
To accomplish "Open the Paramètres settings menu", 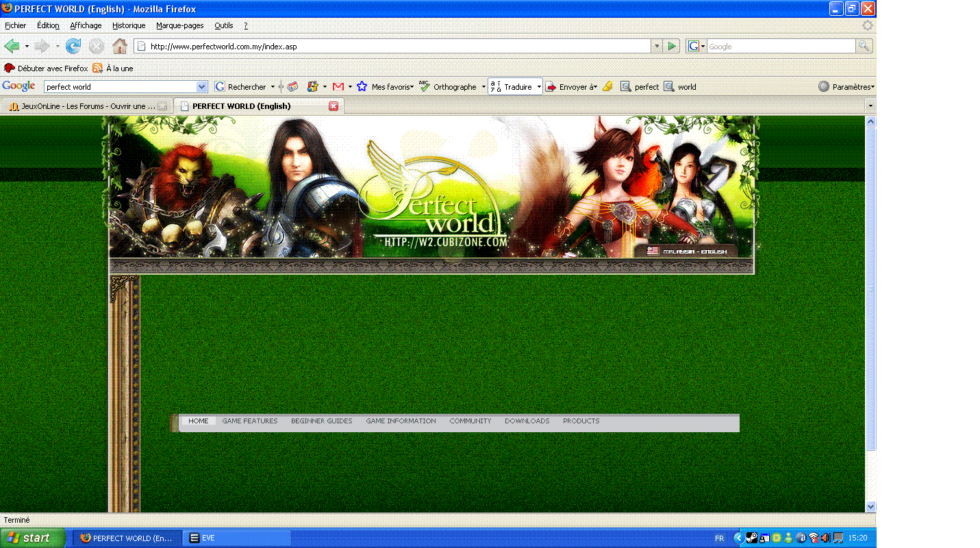I will (x=846, y=87).
